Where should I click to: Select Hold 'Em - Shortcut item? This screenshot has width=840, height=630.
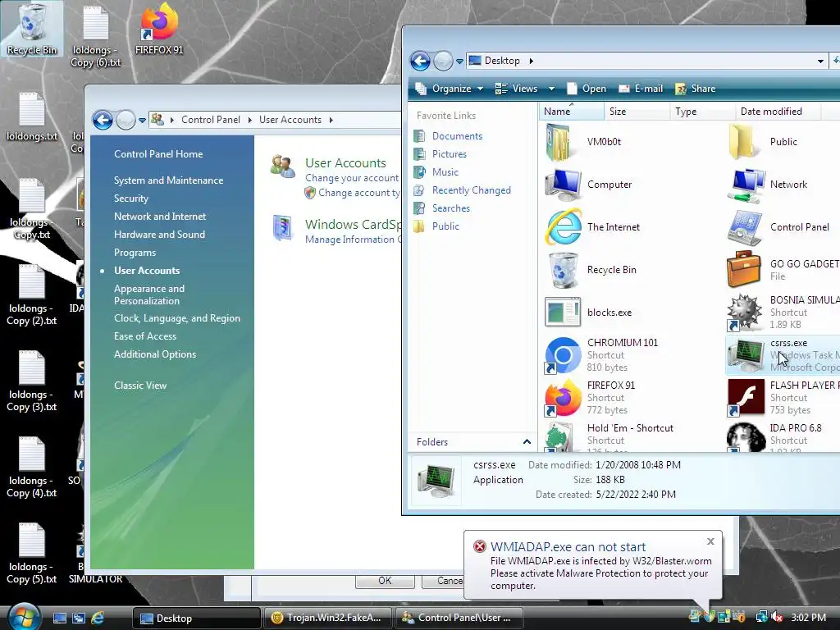(609, 437)
